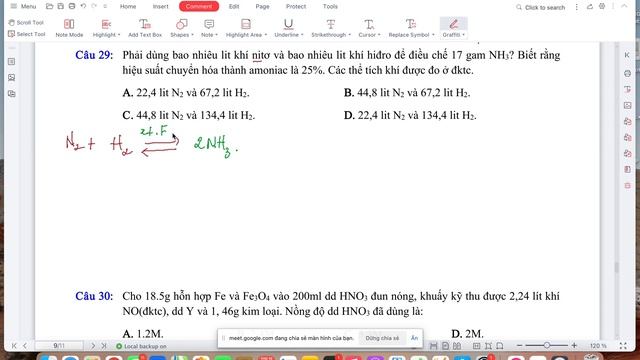Open the more options kebab menu
Screen dimensions: 640x360
(x=577, y=7)
